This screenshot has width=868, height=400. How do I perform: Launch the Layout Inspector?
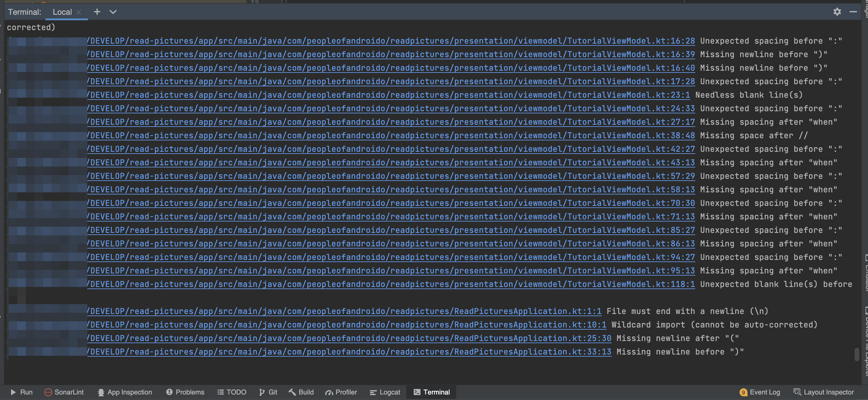(x=824, y=392)
